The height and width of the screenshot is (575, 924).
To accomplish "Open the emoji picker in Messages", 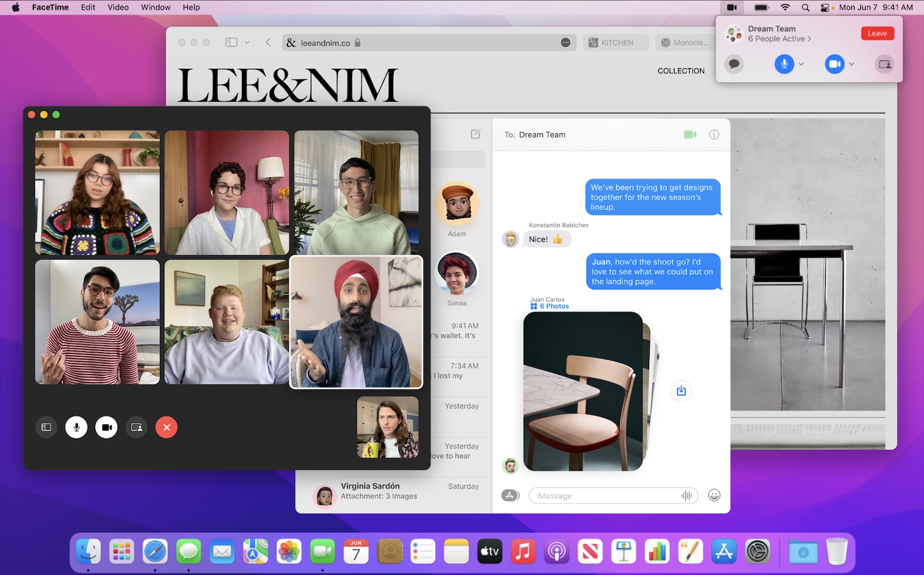I will click(x=714, y=495).
